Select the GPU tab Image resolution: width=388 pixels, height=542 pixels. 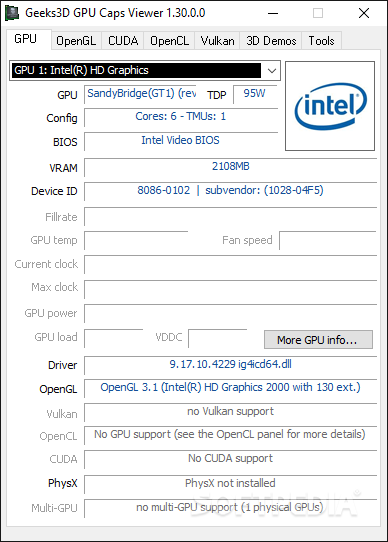tap(25, 39)
